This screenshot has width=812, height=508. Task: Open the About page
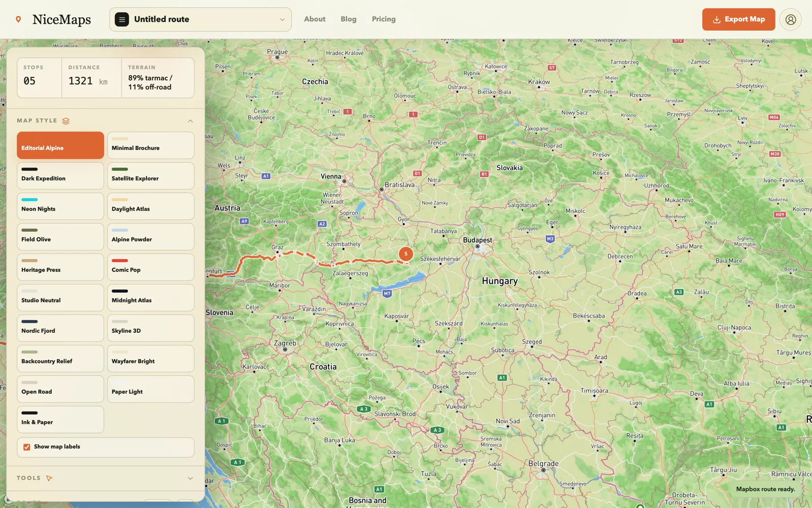pyautogui.click(x=315, y=19)
